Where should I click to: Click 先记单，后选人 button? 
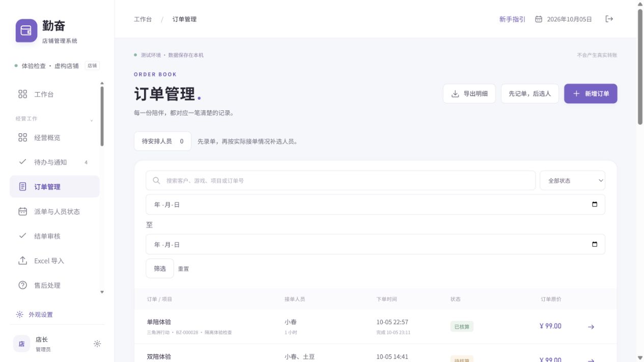[529, 94]
